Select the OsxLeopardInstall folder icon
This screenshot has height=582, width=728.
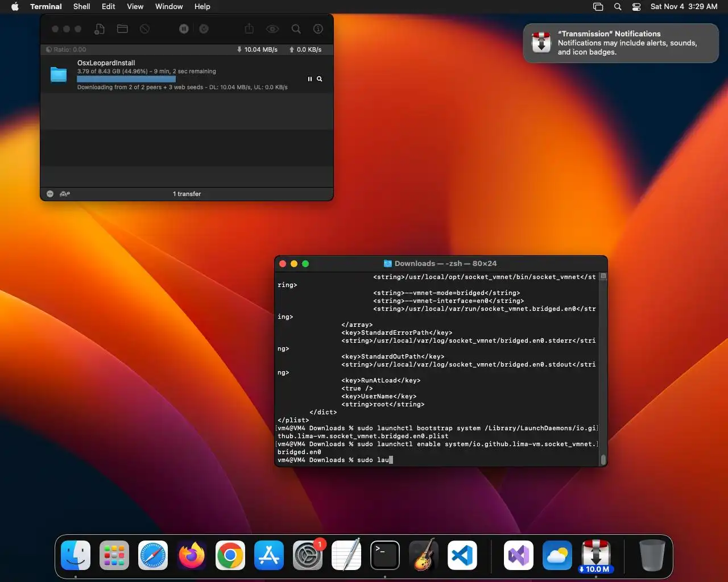59,74
